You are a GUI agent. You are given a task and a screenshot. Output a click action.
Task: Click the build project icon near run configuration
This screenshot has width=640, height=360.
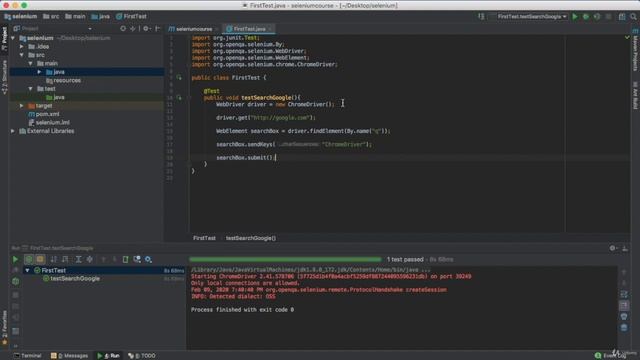pyautogui.click(x=481, y=17)
